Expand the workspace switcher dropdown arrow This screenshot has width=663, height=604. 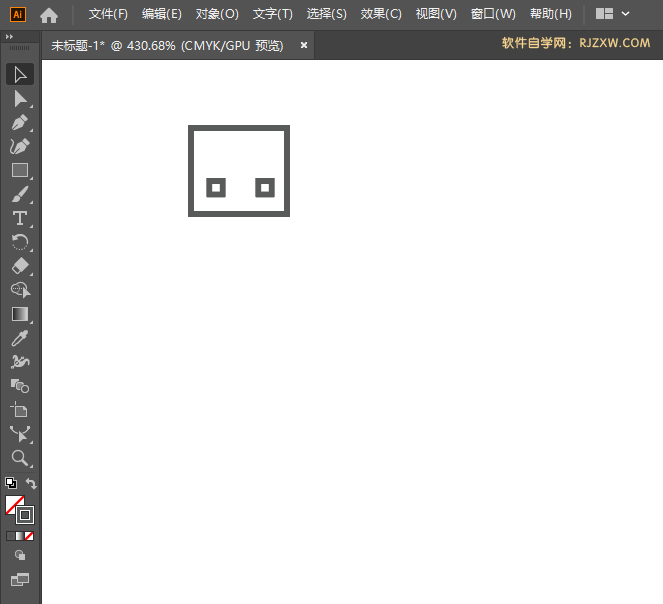coord(625,14)
